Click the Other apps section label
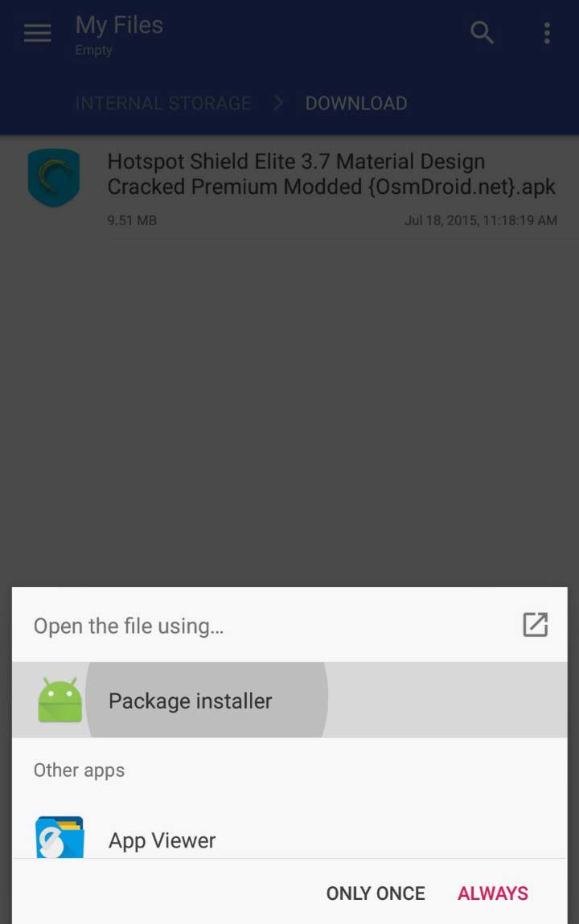Viewport: 579px width, 924px height. [79, 770]
